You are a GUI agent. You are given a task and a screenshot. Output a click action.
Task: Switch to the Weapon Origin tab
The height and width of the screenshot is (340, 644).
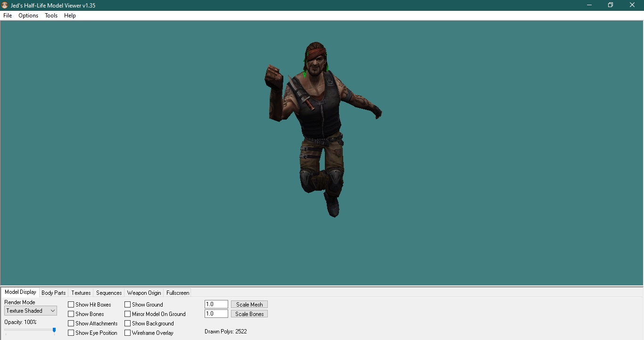click(144, 293)
